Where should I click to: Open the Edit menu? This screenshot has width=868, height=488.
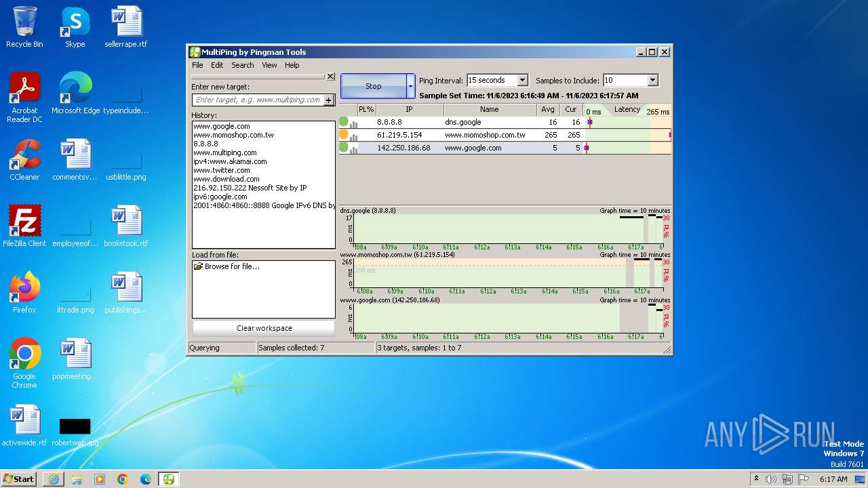point(217,65)
